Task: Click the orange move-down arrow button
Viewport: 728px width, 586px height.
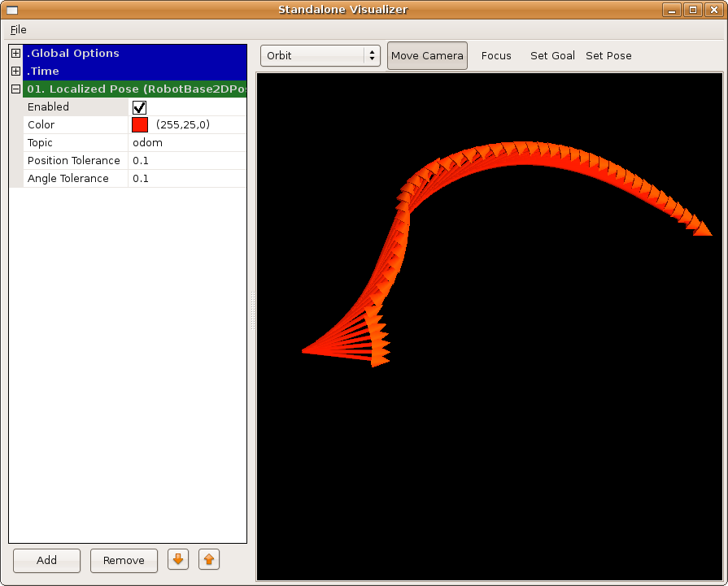Action: pyautogui.click(x=178, y=559)
